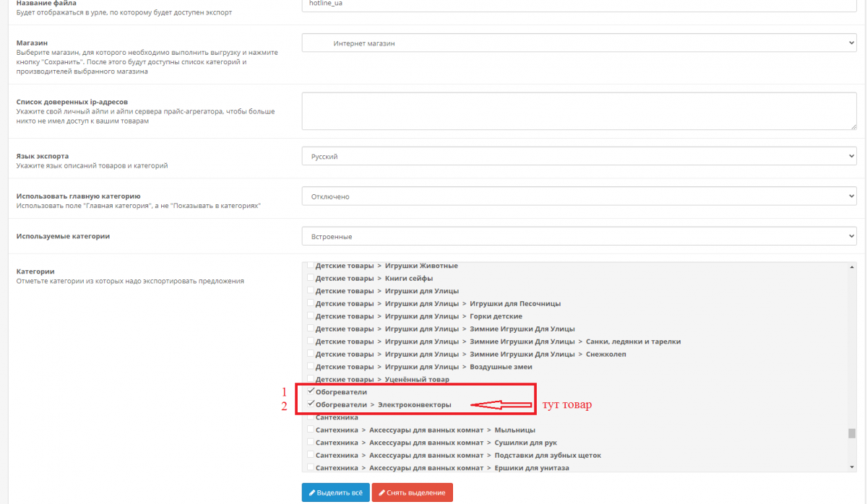The image size is (867, 504).
Task: Check the Сушилки для рук category
Action: 311,443
